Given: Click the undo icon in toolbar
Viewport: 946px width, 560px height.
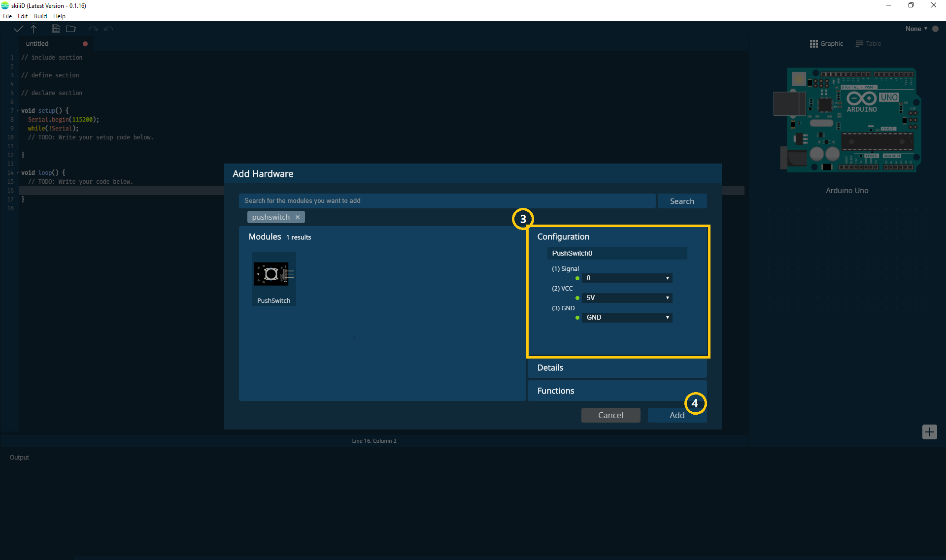Looking at the screenshot, I should click(92, 29).
